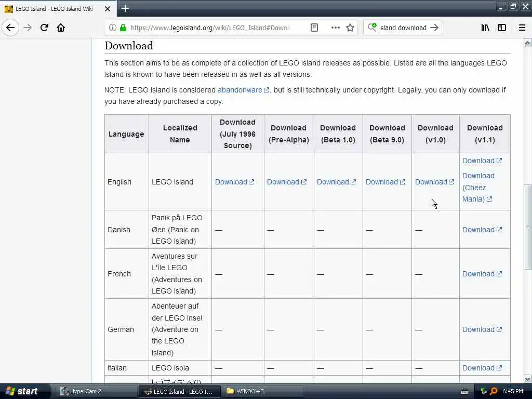Image resolution: width=532 pixels, height=399 pixels.
Task: Click the LEGO Island taskbar button
Action: pyautogui.click(x=179, y=391)
